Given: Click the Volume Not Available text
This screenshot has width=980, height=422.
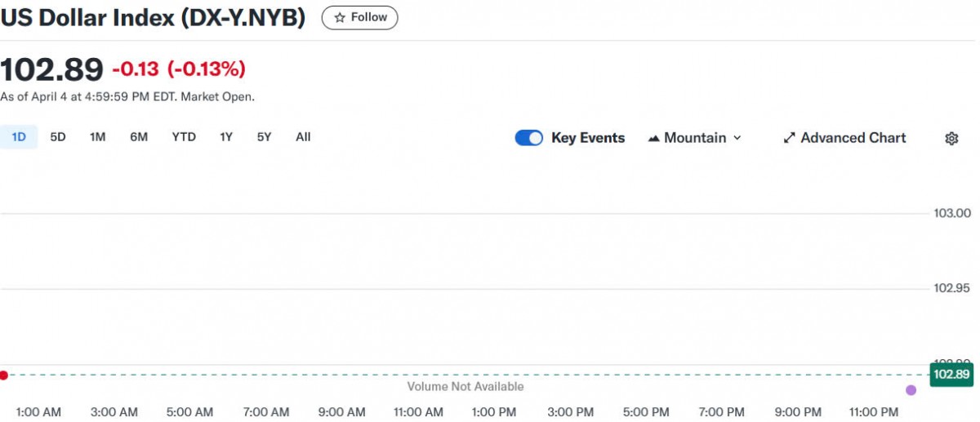Looking at the screenshot, I should point(465,386).
